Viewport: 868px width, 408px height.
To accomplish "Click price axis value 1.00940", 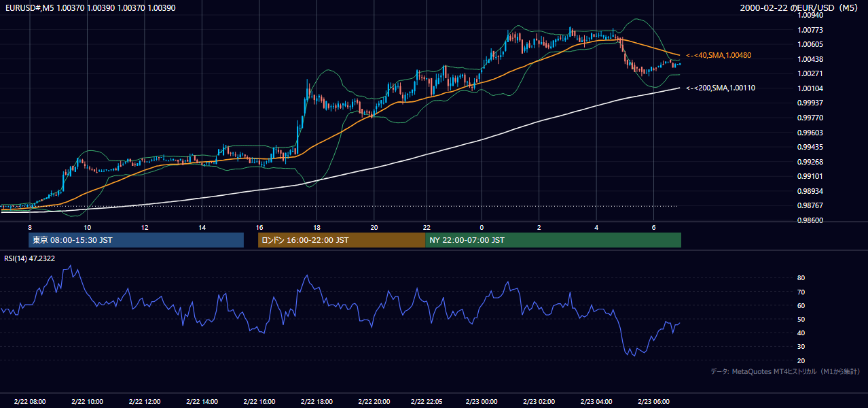I will point(810,15).
